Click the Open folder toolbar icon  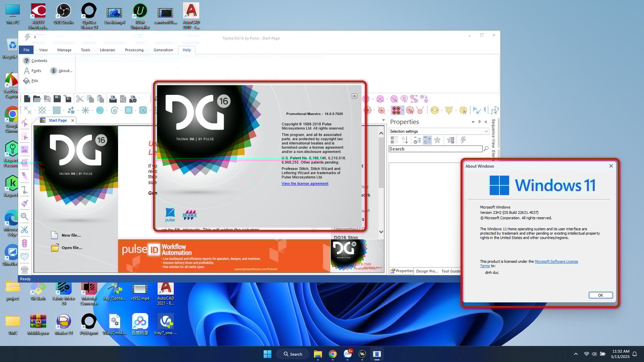37,99
